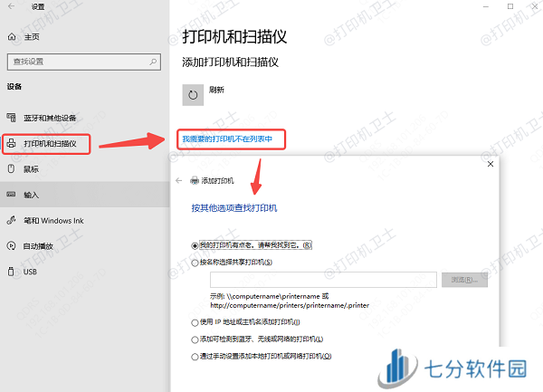Close the 添加打印机 dialog
Viewport: 543px width, 392px height.
[491, 164]
